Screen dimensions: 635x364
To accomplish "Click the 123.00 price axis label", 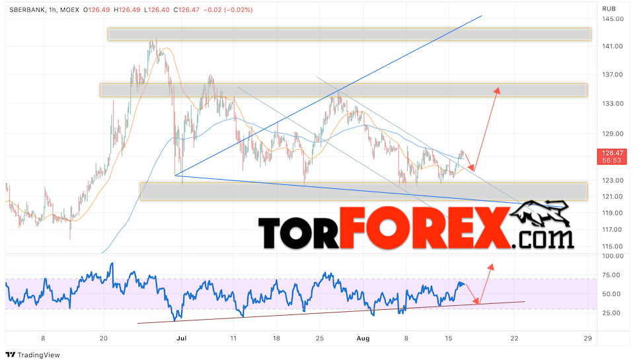I will [613, 180].
